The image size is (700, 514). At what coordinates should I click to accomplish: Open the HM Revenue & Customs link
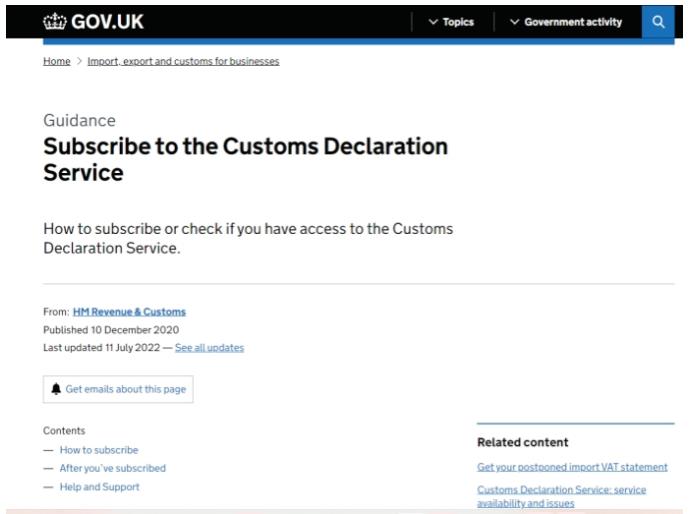129,312
